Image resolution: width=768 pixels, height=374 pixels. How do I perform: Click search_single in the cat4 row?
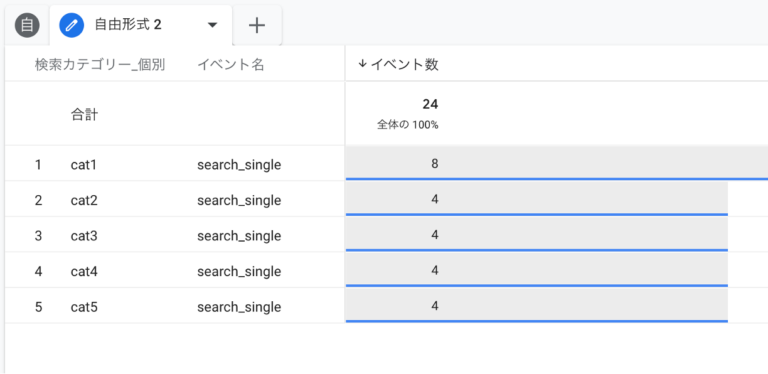pyautogui.click(x=239, y=272)
